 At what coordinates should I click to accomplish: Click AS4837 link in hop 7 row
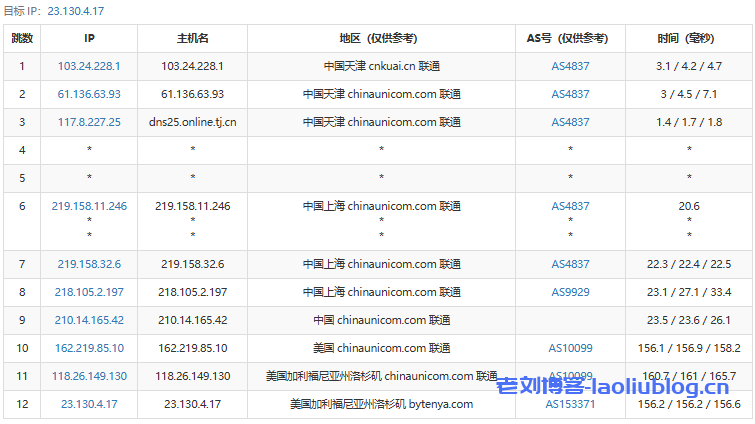tap(570, 264)
